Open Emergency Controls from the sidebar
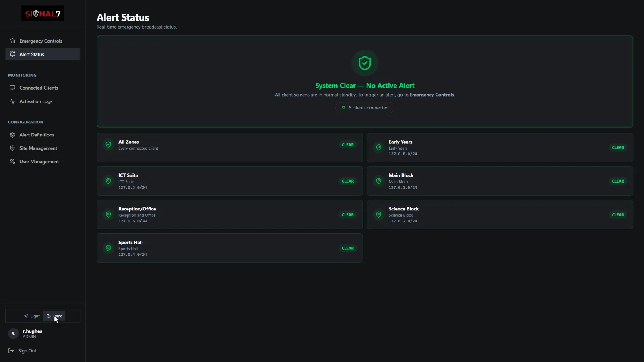 coord(43,41)
